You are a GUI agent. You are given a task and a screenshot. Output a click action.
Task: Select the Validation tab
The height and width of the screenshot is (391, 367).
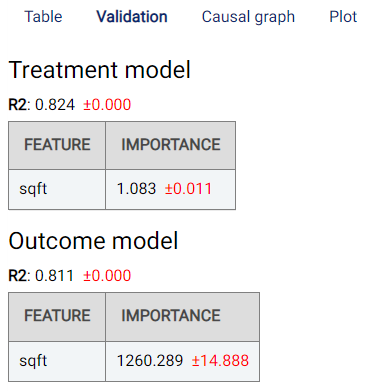[x=132, y=17]
